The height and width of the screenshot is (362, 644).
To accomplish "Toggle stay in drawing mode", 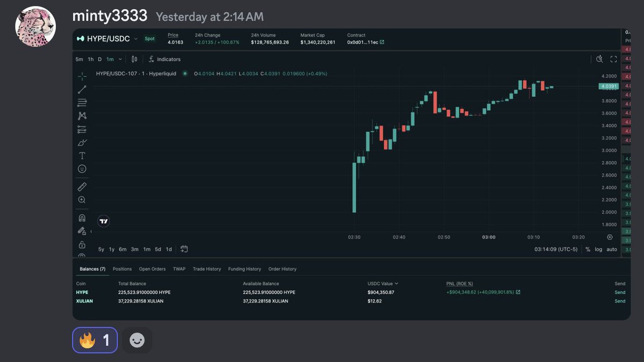I will [82, 231].
